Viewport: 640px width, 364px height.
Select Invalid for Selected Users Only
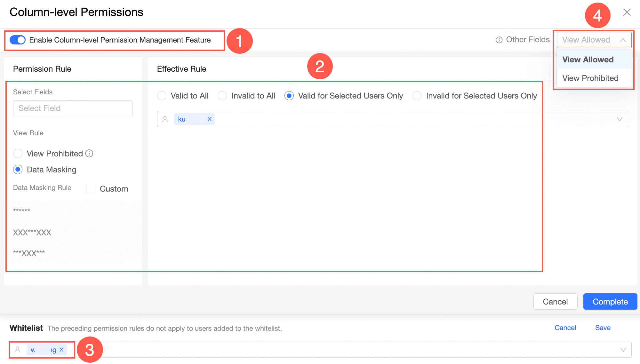417,96
